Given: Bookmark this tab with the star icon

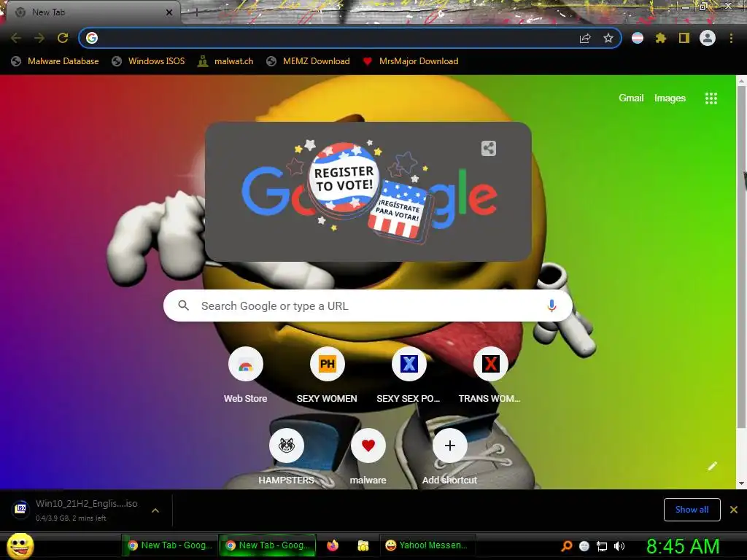Looking at the screenshot, I should click(608, 38).
